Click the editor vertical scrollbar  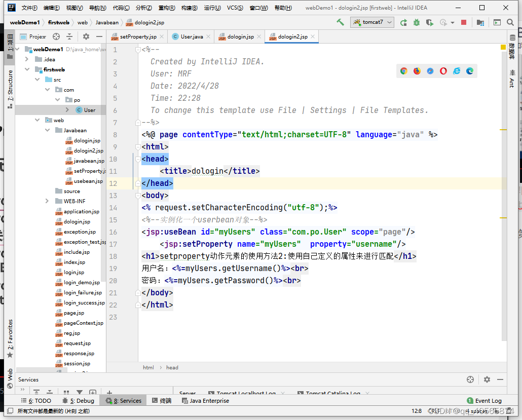tap(504, 197)
